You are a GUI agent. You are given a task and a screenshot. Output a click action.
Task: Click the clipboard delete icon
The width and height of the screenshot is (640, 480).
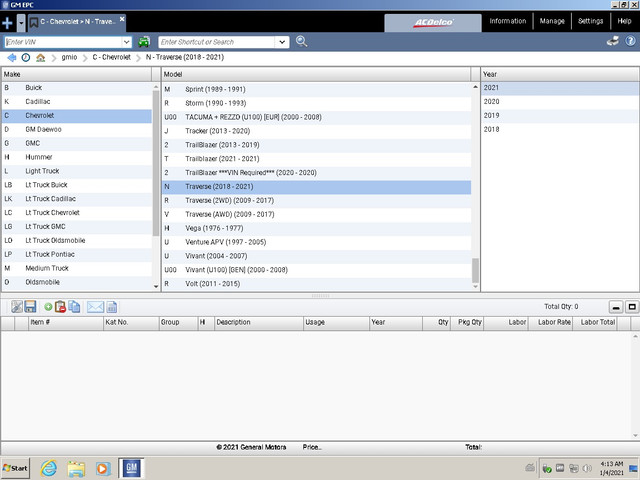point(60,307)
